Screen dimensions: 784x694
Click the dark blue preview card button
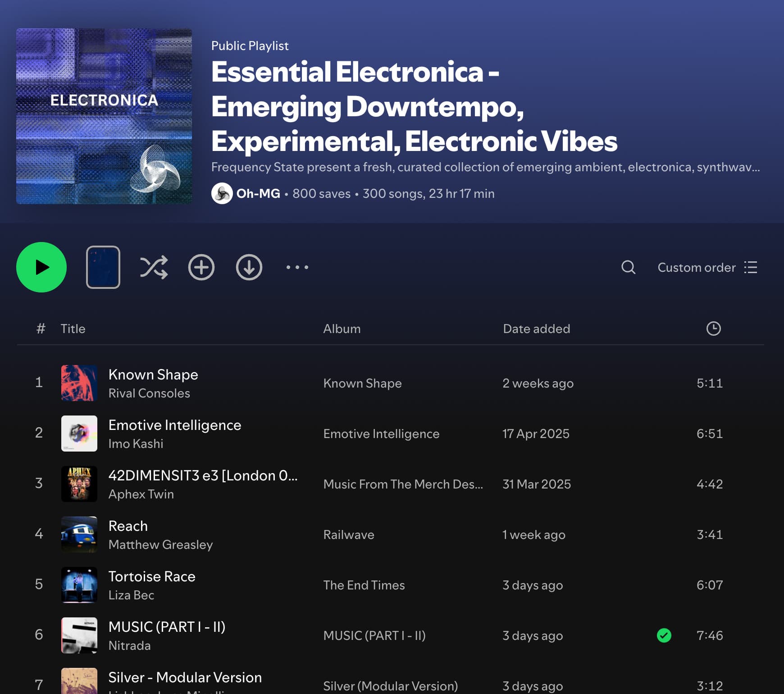pyautogui.click(x=103, y=267)
